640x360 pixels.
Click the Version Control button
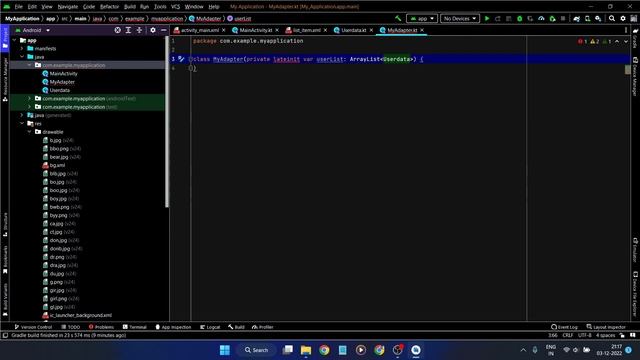pos(33,327)
